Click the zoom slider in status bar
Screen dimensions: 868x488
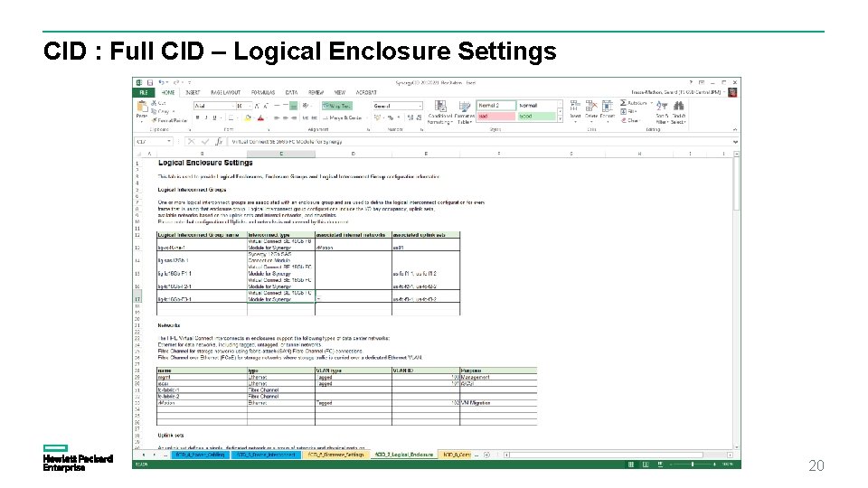(692, 465)
